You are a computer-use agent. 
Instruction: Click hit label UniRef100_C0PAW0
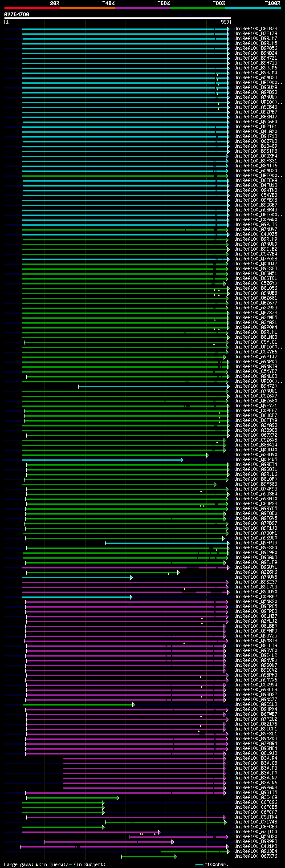256,220
